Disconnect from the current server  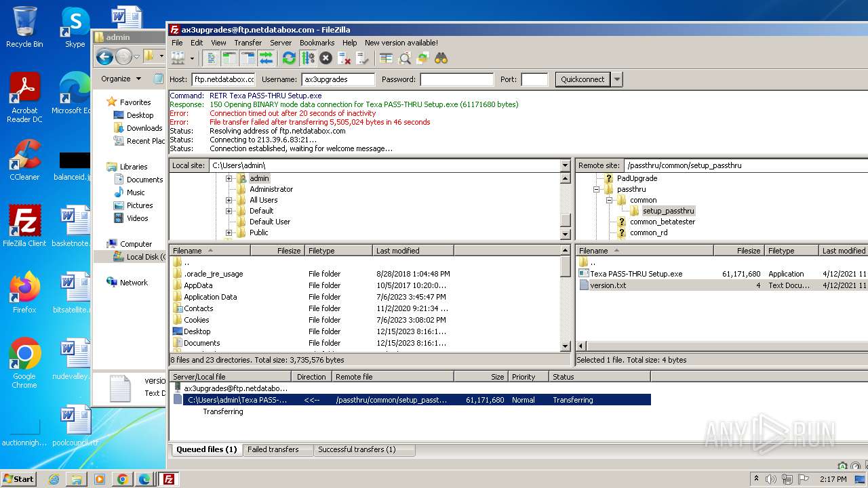(x=344, y=58)
